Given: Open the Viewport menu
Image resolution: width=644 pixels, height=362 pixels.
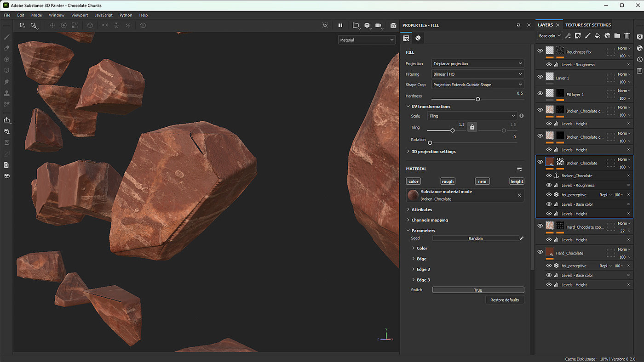Looking at the screenshot, I should [x=80, y=15].
